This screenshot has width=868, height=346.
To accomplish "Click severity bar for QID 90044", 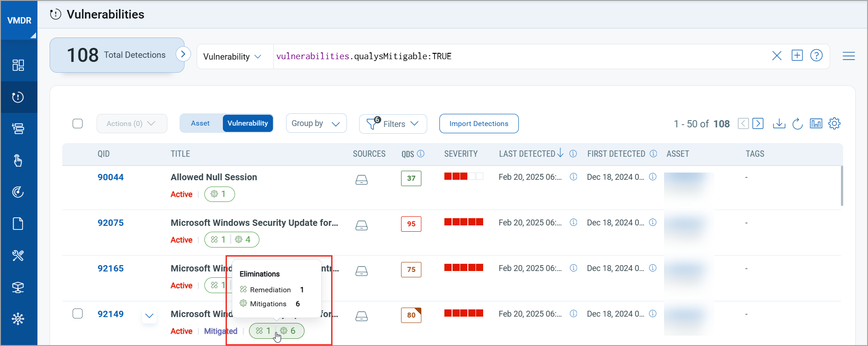I will point(463,176).
